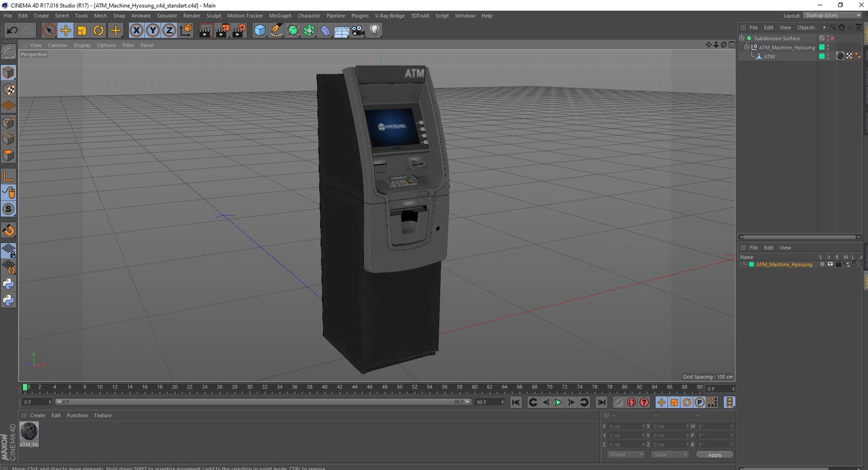The width and height of the screenshot is (868, 470).
Task: Open the Array modeling objects icon
Action: [x=309, y=30]
